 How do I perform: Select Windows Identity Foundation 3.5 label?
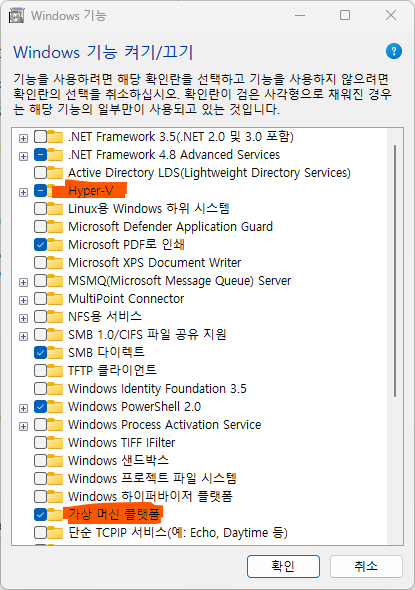[x=157, y=388]
